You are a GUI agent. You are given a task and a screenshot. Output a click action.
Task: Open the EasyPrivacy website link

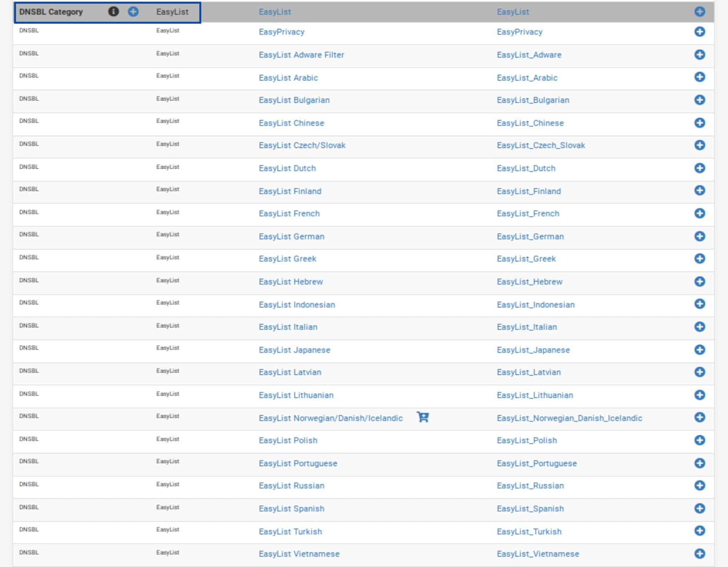point(282,32)
